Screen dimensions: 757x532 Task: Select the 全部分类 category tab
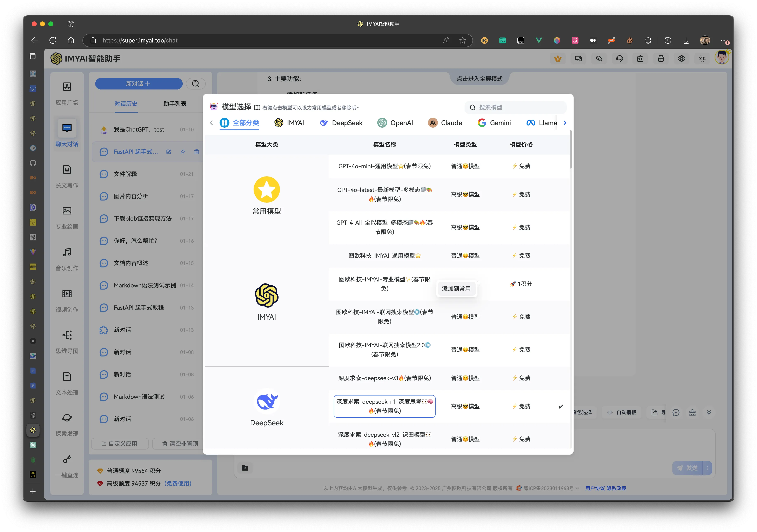[239, 123]
